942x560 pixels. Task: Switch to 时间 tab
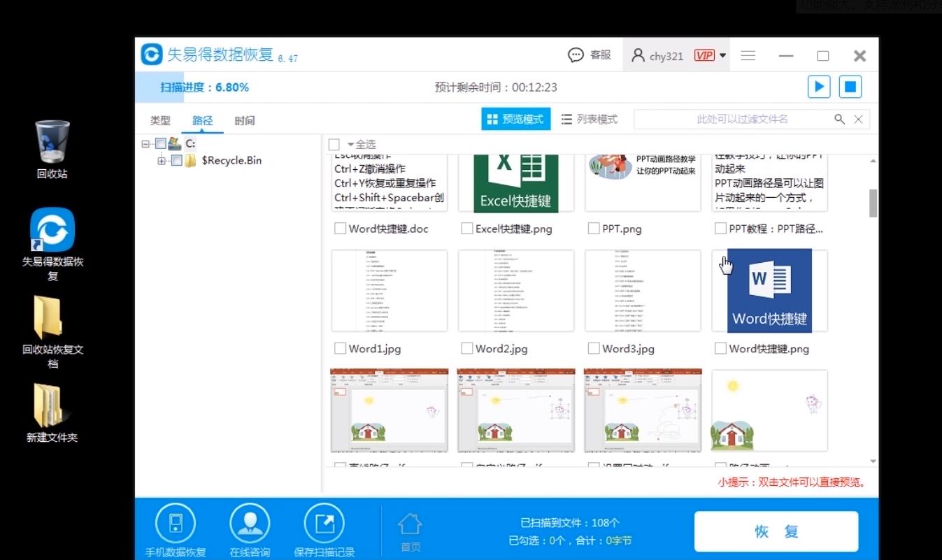[245, 120]
